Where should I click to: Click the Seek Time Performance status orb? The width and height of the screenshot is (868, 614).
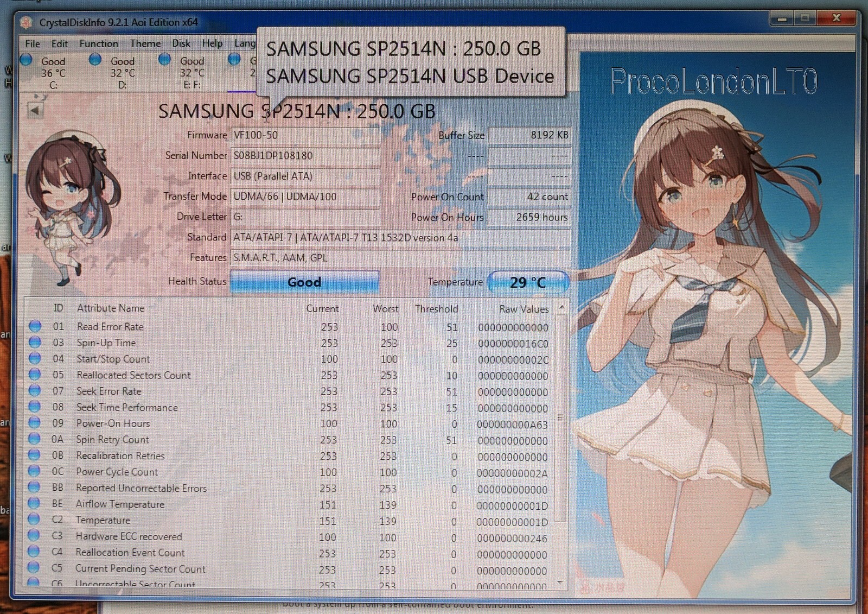34,407
